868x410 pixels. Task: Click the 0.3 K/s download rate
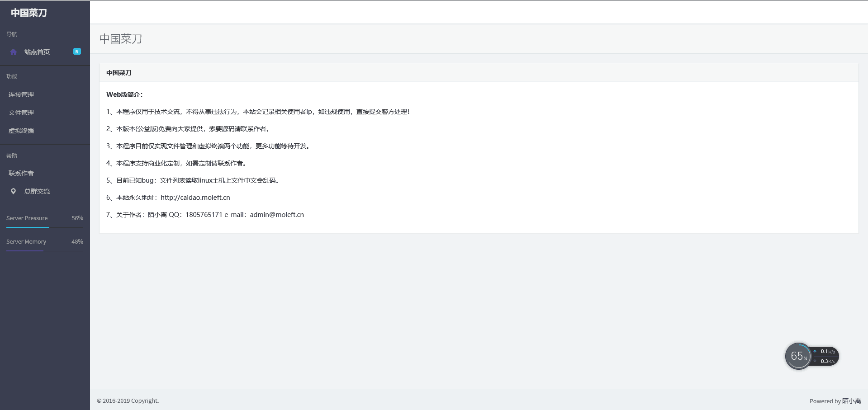(828, 361)
